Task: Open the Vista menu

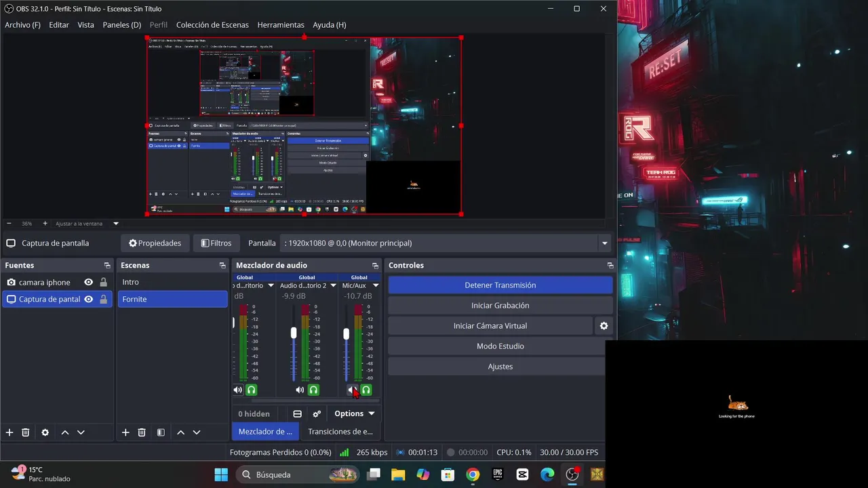Action: click(86, 25)
